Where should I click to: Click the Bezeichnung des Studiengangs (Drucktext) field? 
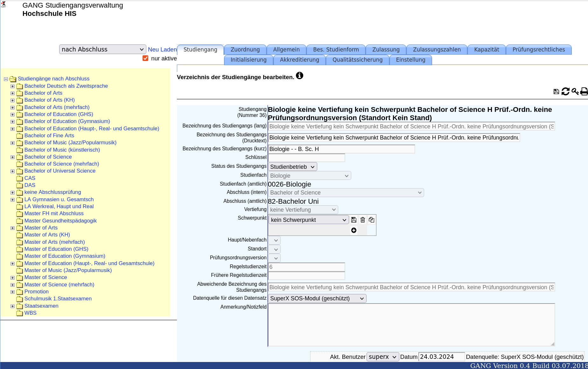pyautogui.click(x=394, y=138)
